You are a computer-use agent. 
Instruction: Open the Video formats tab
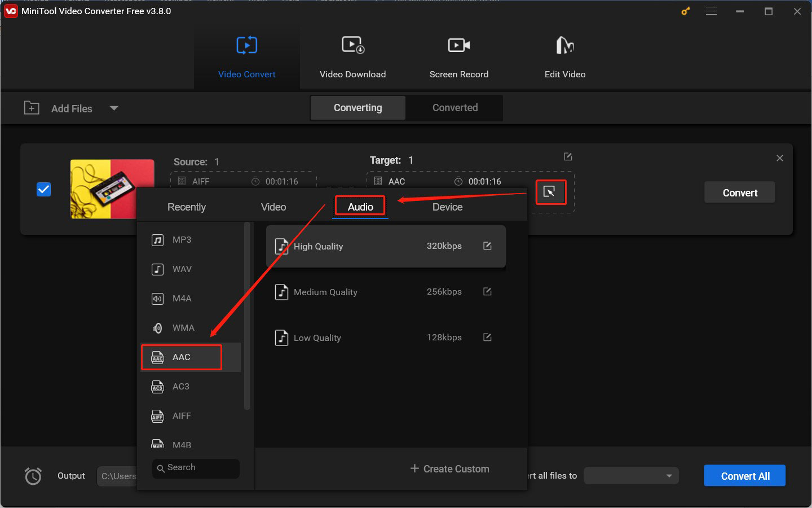pyautogui.click(x=273, y=207)
